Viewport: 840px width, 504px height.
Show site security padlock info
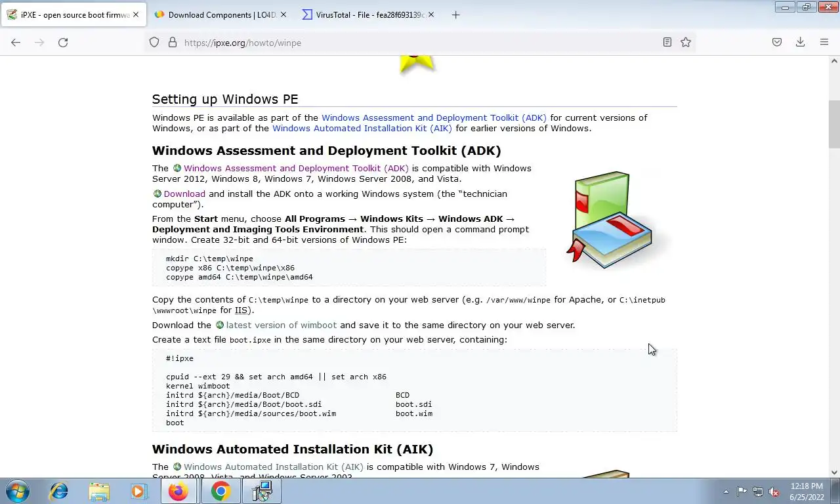pos(173,43)
